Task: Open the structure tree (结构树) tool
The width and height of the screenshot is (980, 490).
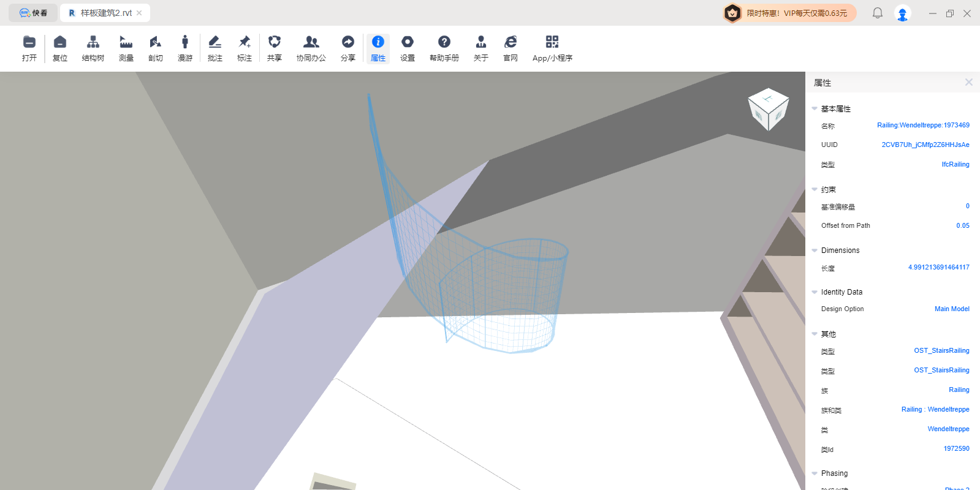Action: tap(93, 48)
